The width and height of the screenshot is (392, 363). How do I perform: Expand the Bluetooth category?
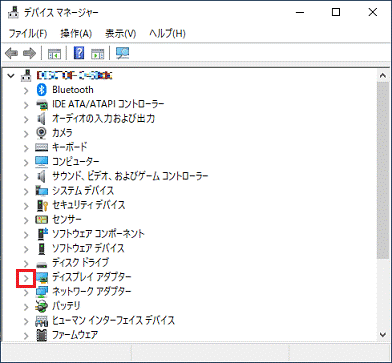[26, 90]
